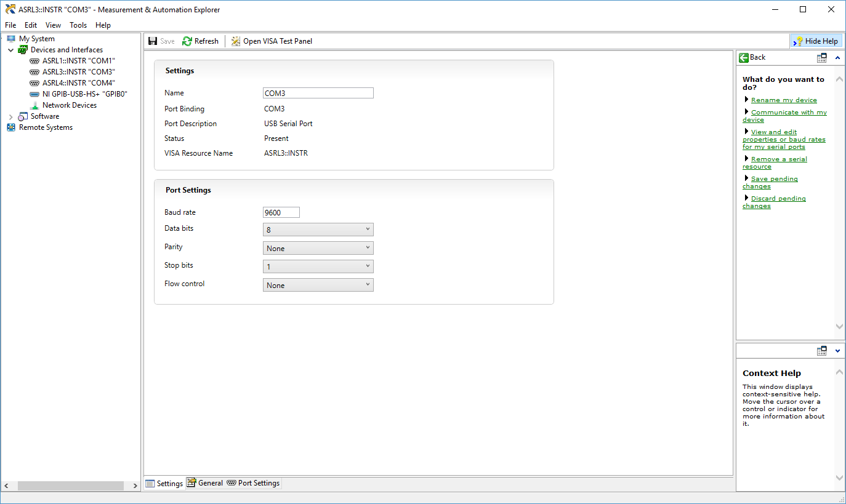Open the Discard pending changes link
The height and width of the screenshot is (504, 846).
pyautogui.click(x=774, y=202)
